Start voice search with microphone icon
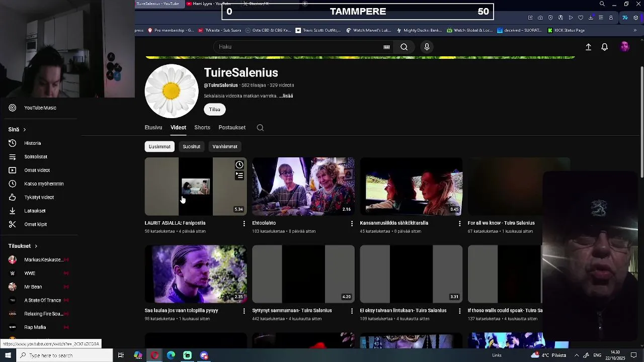644x362 pixels. 427,47
